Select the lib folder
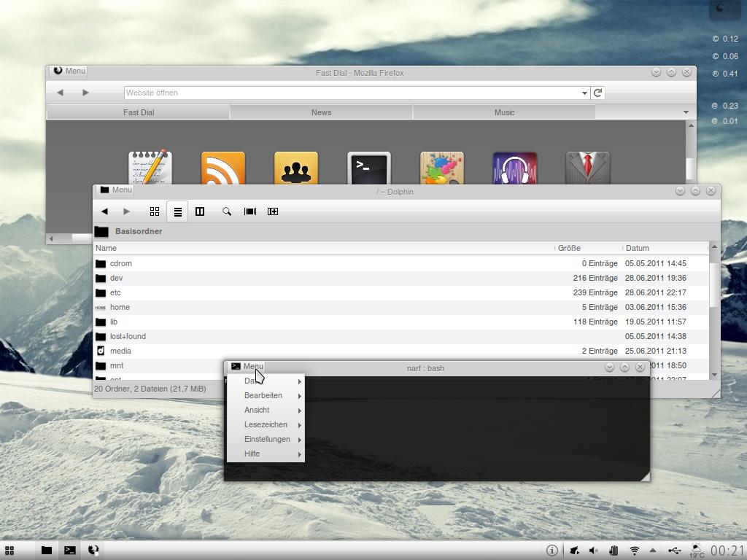Image resolution: width=747 pixels, height=560 pixels. (x=401, y=322)
